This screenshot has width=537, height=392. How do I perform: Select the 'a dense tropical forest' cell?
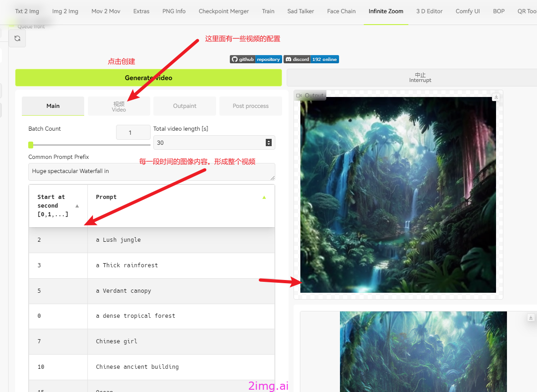click(181, 316)
